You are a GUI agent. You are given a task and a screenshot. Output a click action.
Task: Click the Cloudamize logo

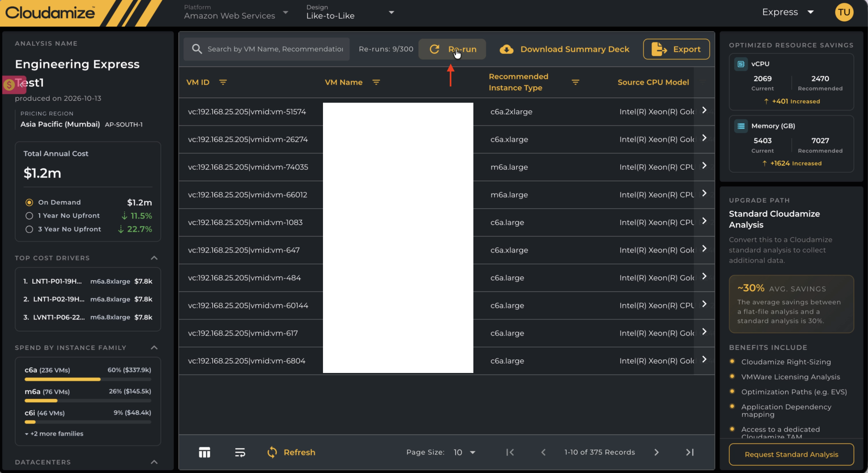(50, 13)
